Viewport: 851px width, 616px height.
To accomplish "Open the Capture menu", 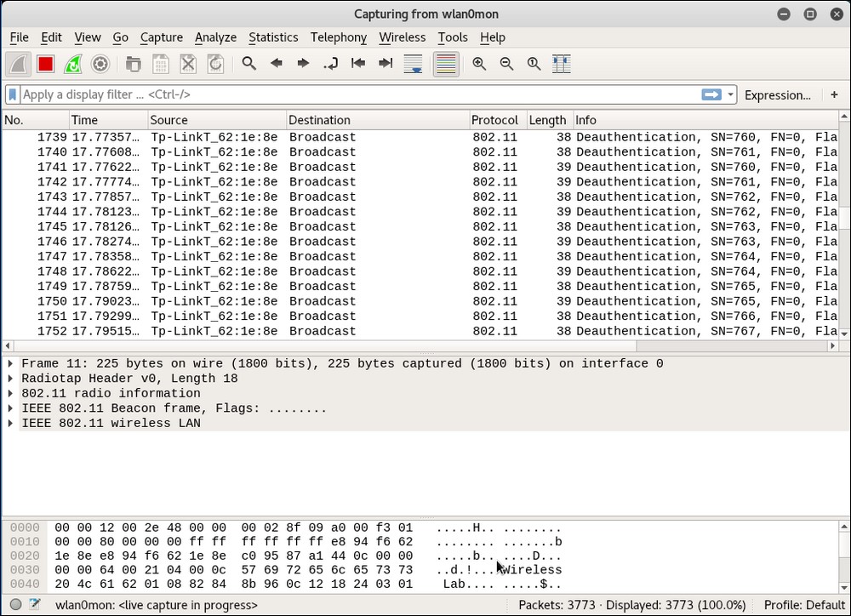I will point(161,37).
